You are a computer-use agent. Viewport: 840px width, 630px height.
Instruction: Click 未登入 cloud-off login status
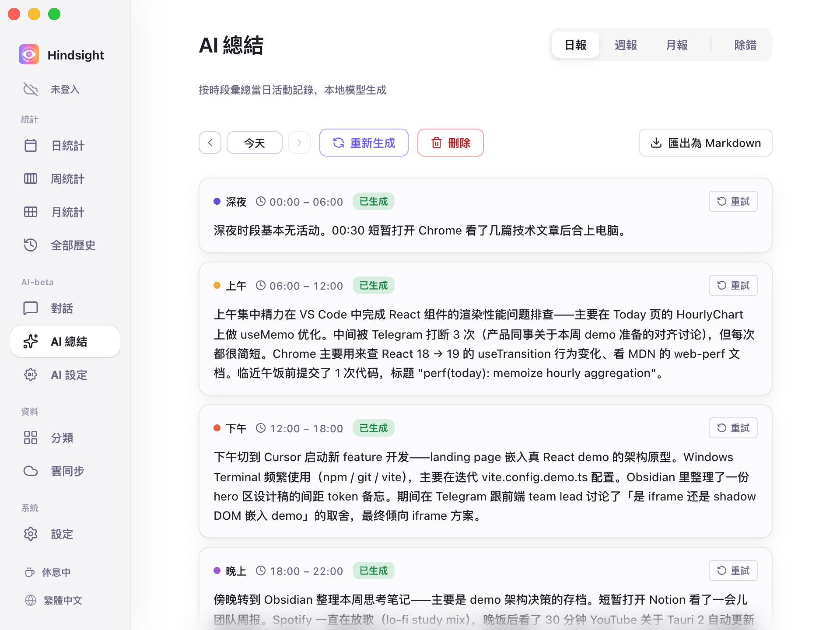(51, 89)
